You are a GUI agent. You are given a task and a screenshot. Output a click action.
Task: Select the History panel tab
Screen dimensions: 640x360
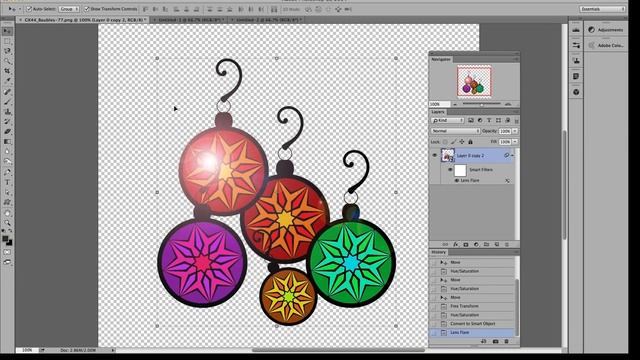pos(439,252)
